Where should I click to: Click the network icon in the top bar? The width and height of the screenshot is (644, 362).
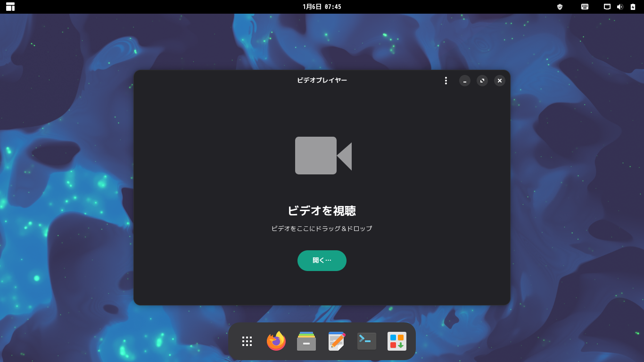click(607, 7)
